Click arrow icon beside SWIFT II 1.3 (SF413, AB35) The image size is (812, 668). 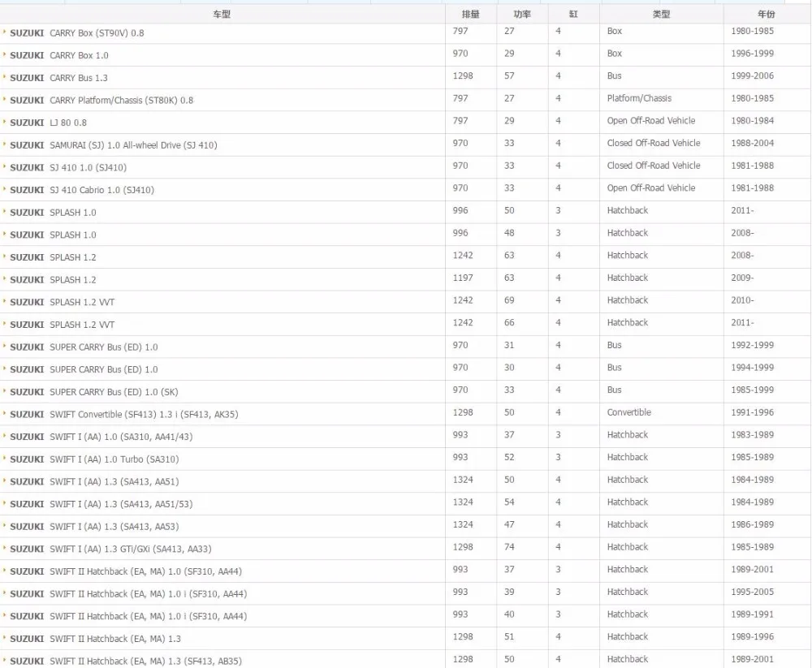click(x=5, y=660)
